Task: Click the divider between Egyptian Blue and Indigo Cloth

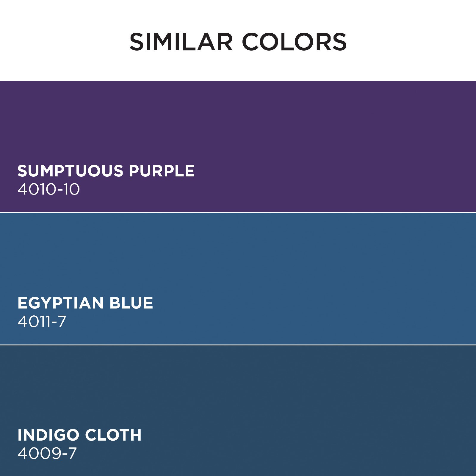Action: pyautogui.click(x=238, y=345)
